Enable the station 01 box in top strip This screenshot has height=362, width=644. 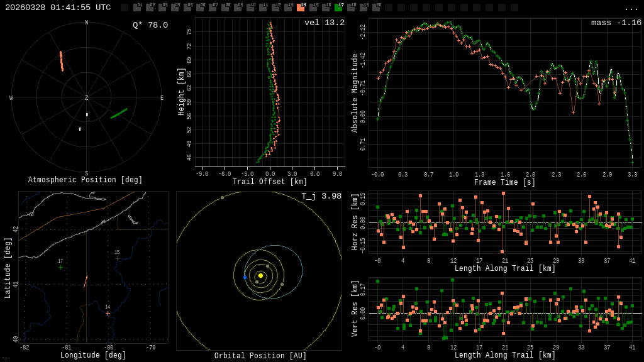(137, 8)
